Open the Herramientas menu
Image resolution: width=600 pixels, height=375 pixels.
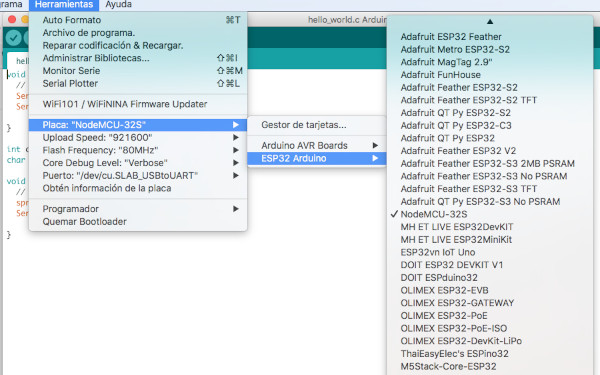(x=64, y=5)
